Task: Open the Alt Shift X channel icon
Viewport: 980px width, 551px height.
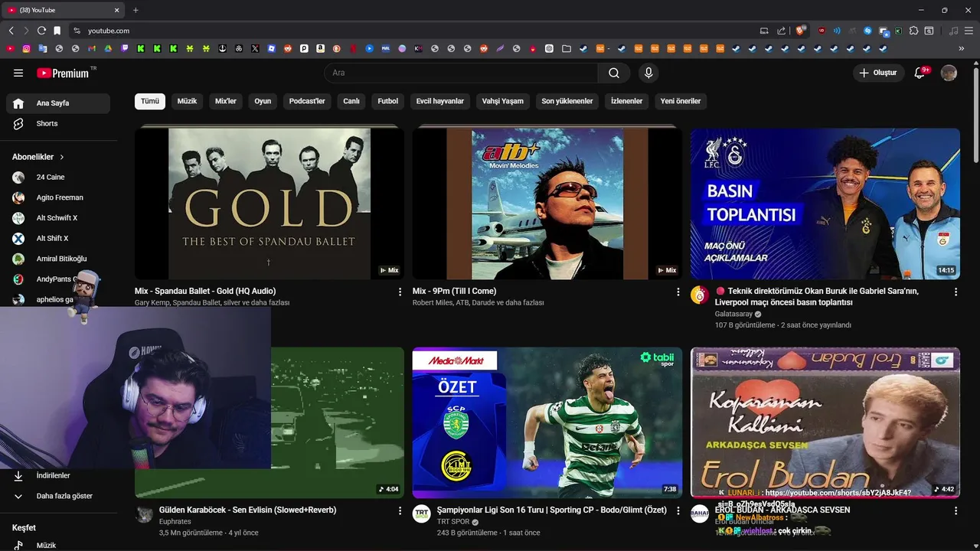Action: tap(18, 238)
